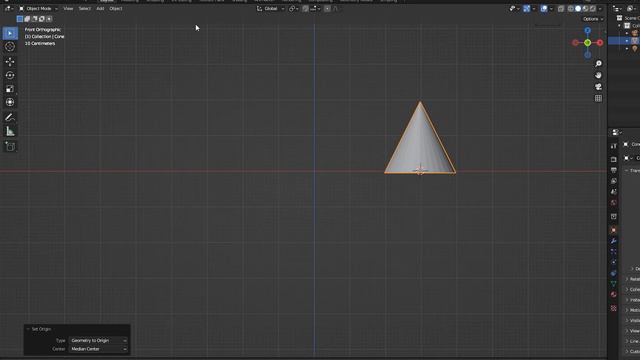Open the Physics properties tab

click(613, 262)
